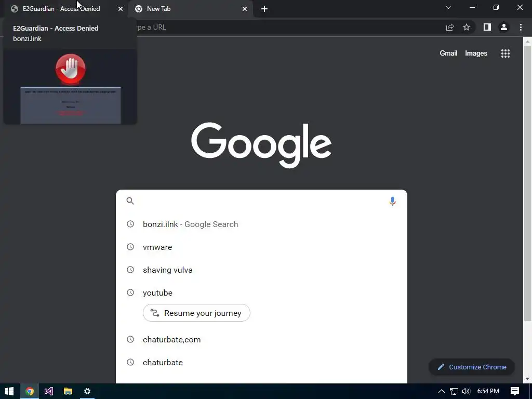Close the New Tab tab
The image size is (532, 399).
click(x=245, y=9)
